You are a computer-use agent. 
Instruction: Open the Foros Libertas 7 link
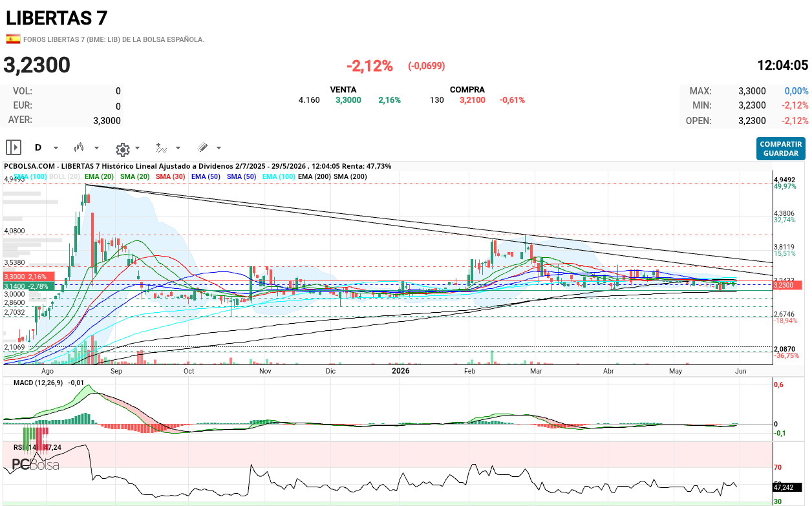click(114, 39)
